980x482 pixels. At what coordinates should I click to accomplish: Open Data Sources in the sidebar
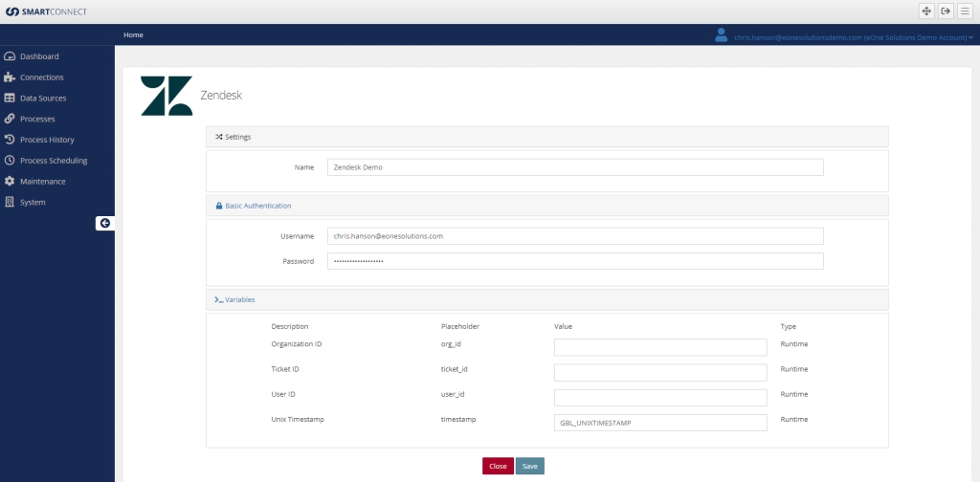pos(43,98)
